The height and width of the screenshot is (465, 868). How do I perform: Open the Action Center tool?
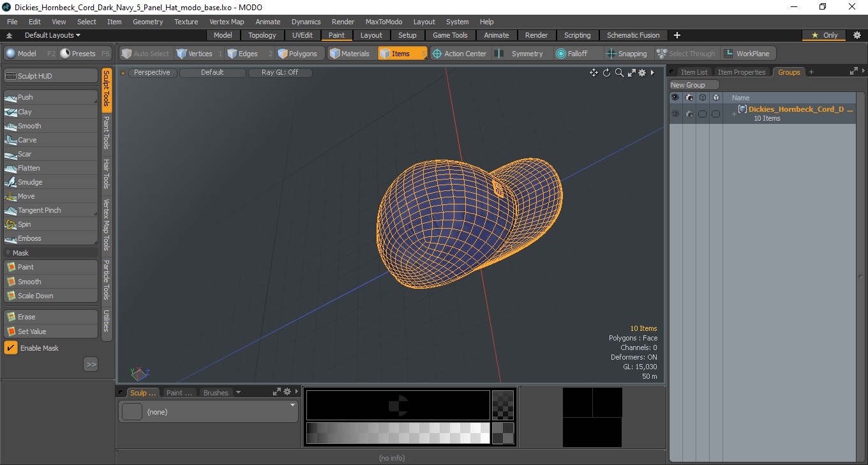459,54
